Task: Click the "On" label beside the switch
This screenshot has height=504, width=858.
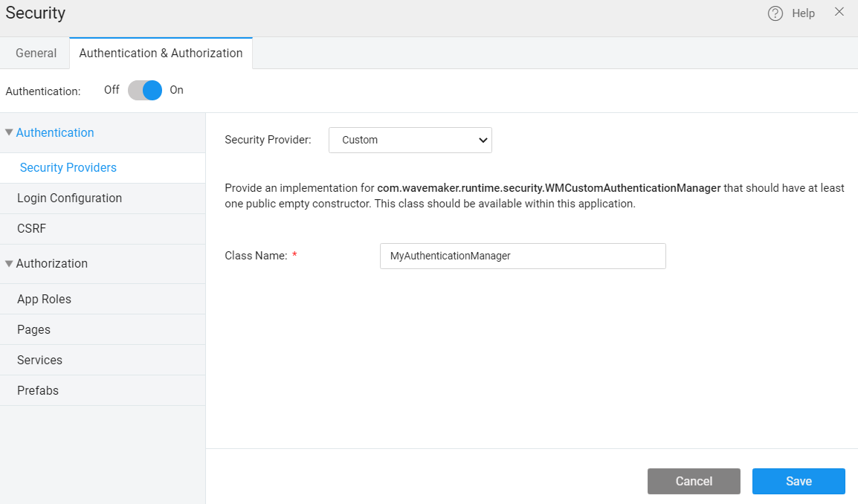Action: click(x=176, y=90)
